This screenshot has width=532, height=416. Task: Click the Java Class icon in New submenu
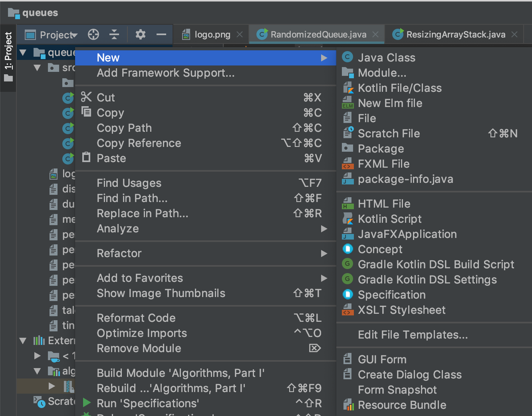tap(348, 57)
